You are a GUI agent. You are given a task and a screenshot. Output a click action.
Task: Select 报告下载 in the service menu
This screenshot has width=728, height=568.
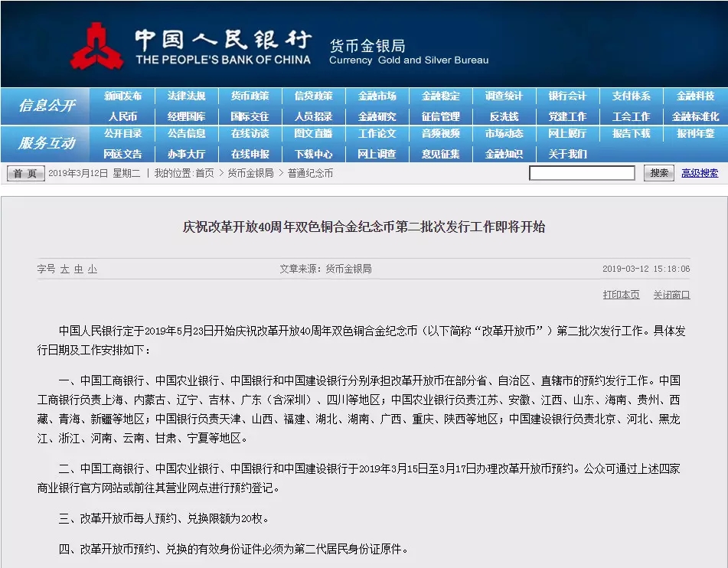coord(631,134)
